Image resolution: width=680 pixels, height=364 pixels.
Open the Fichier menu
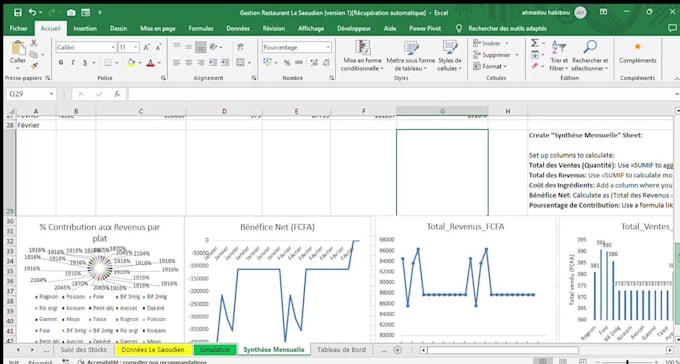[x=19, y=29]
